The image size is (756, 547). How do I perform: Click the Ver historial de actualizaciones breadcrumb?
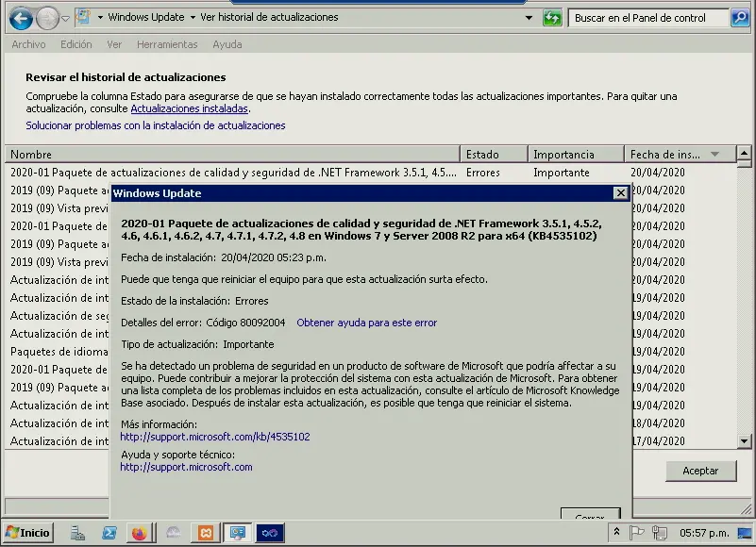pos(269,17)
